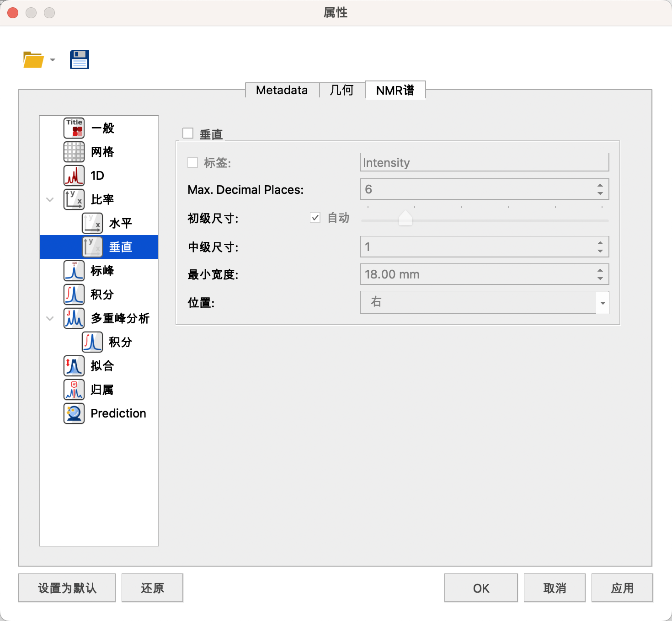Enable the 垂直 group checkbox
Image resolution: width=672 pixels, height=621 pixels.
[x=188, y=133]
